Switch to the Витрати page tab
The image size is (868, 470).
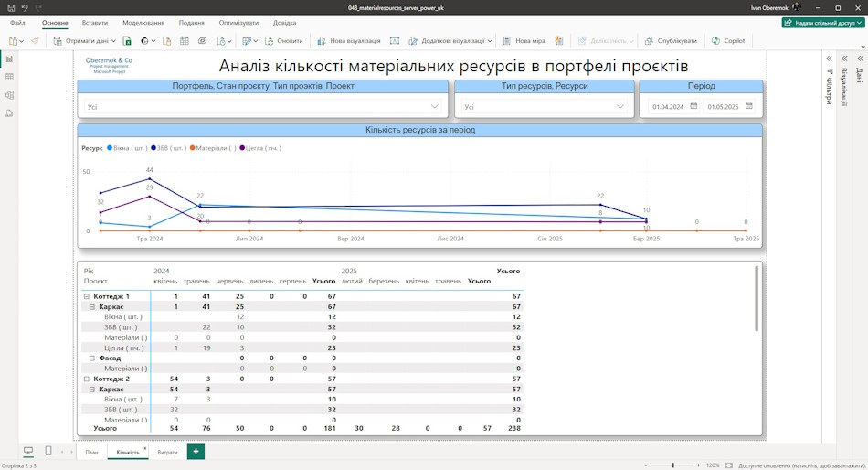(168, 452)
